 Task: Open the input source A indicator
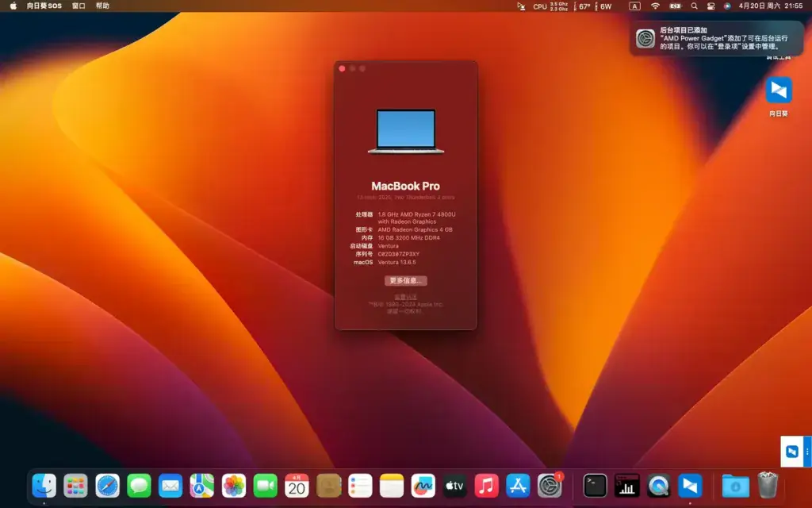(634, 6)
